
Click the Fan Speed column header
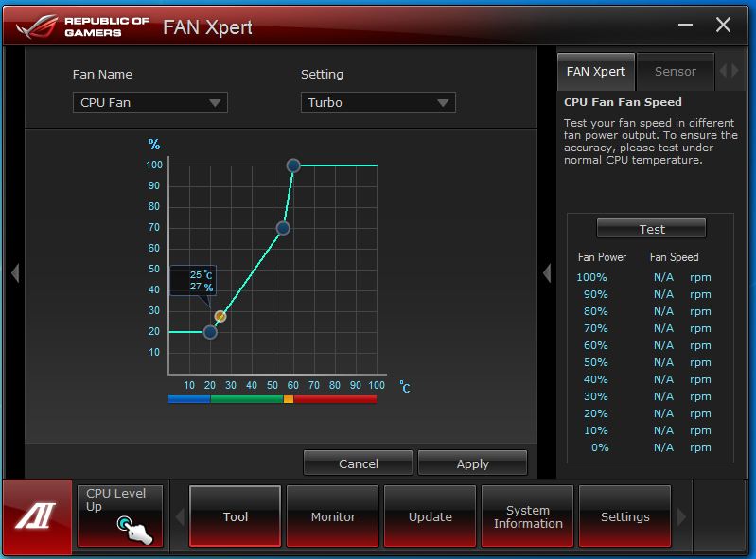(674, 257)
